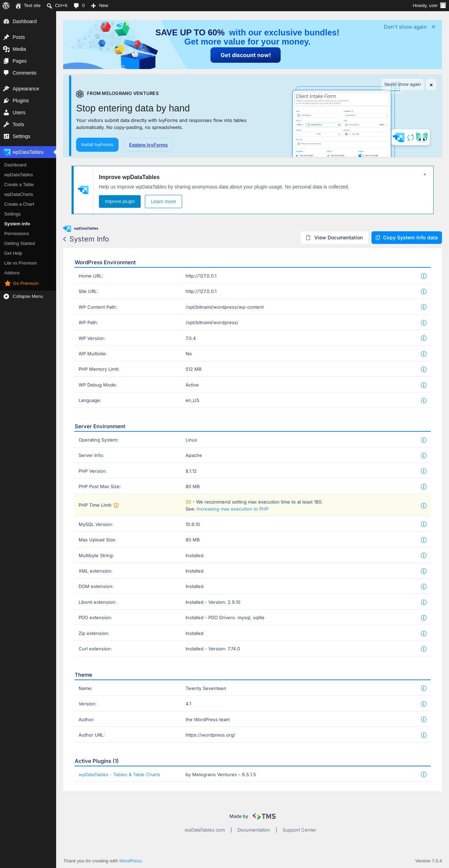
Task: Open the comments bubble in admin bar
Action: (76, 6)
